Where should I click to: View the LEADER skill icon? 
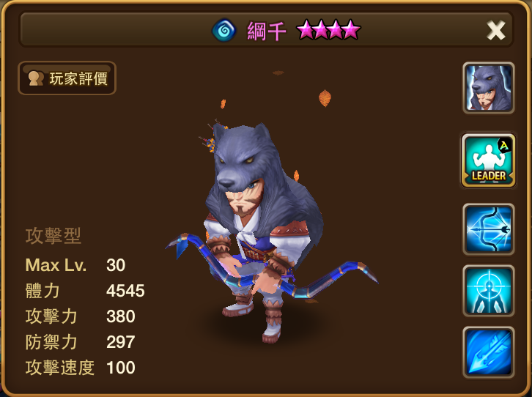coord(489,160)
